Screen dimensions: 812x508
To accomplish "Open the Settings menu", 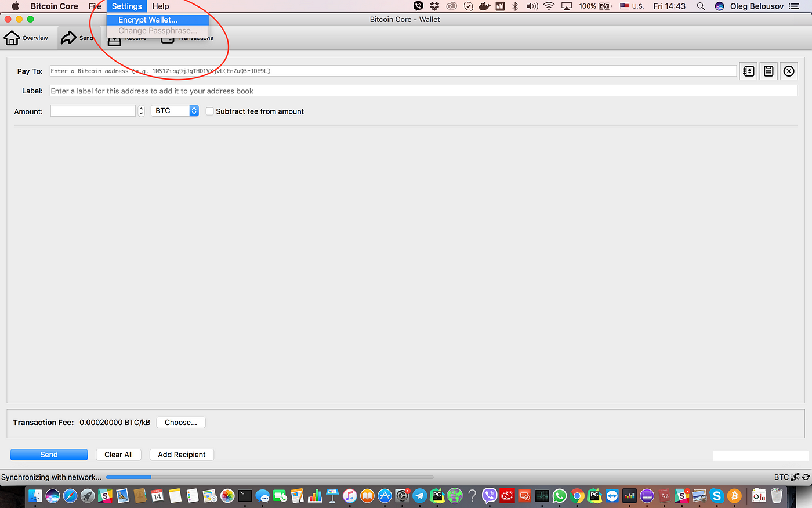I will coord(126,6).
